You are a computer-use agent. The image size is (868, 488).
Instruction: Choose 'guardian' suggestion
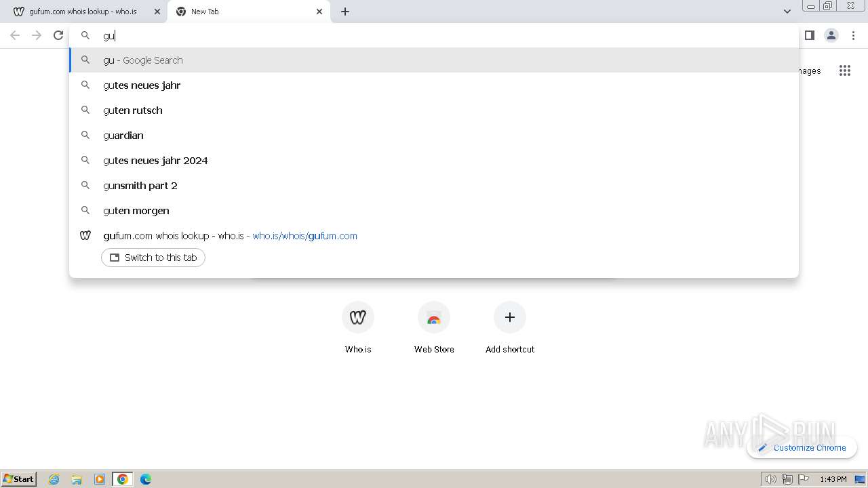pos(434,136)
